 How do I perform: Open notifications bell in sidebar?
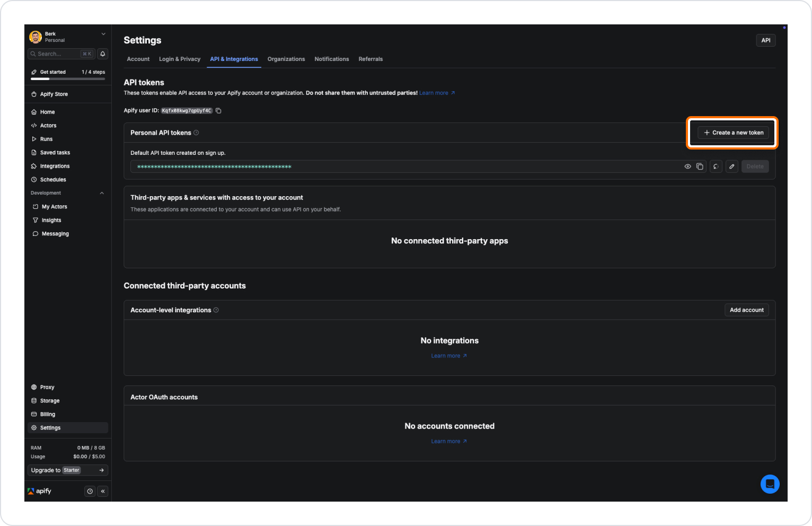pos(103,54)
